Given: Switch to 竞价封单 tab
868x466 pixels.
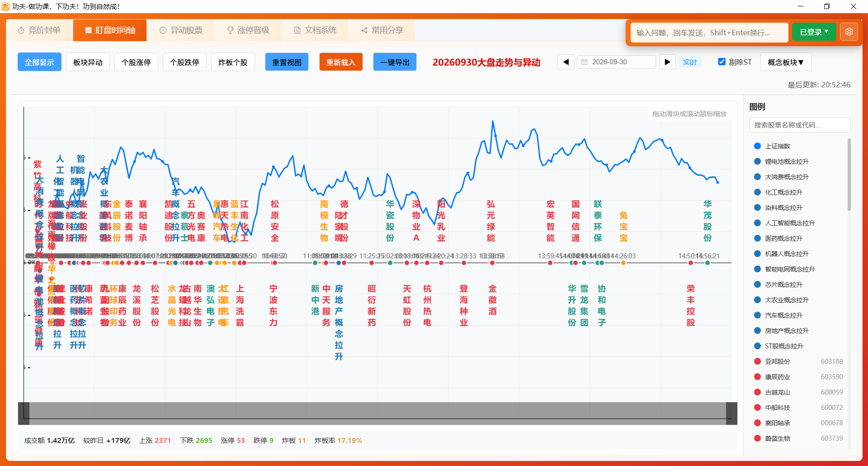Looking at the screenshot, I should (39, 30).
